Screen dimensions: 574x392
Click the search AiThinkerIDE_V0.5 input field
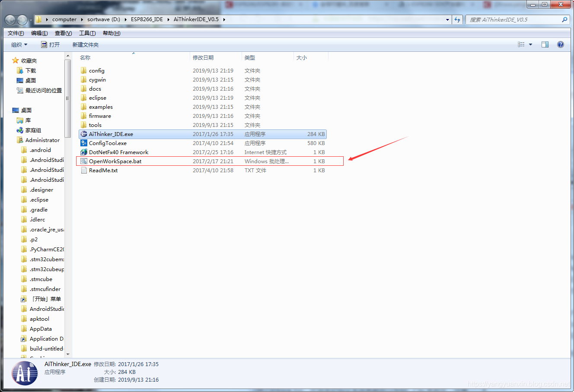click(513, 19)
